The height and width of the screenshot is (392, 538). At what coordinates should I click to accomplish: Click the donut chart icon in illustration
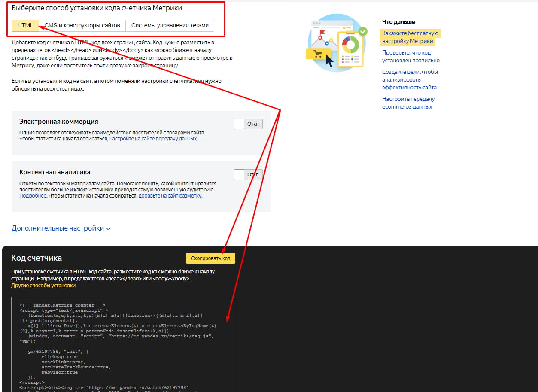point(350,44)
